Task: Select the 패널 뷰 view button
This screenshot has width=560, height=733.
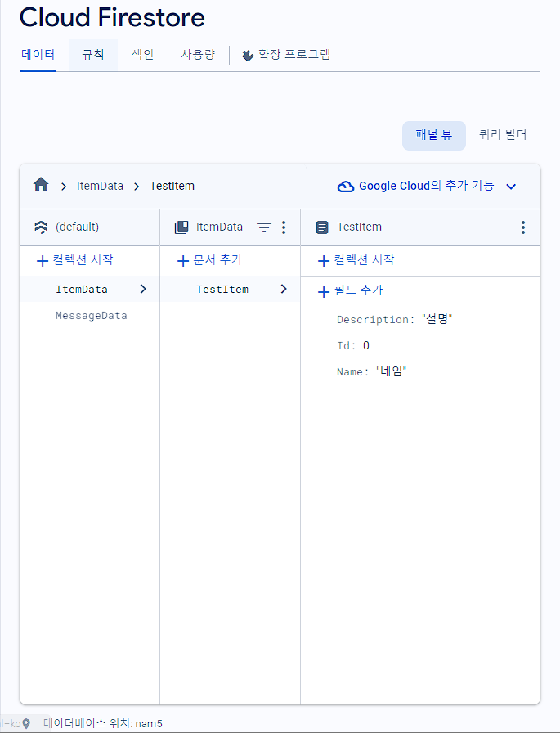Action: [x=434, y=136]
